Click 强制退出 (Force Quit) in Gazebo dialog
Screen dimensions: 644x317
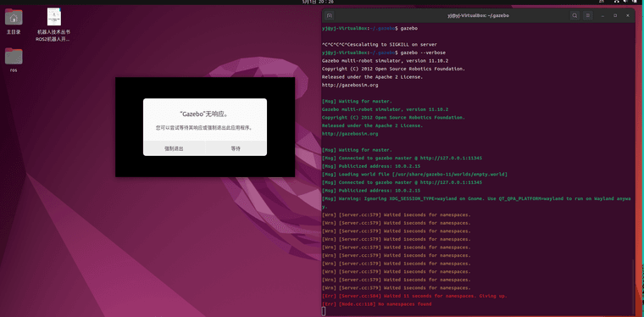(175, 148)
